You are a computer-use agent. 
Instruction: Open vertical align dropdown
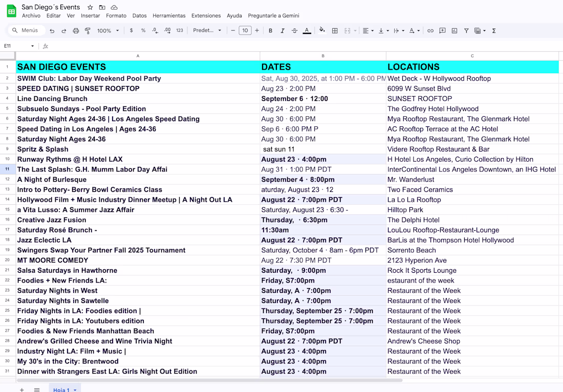383,31
